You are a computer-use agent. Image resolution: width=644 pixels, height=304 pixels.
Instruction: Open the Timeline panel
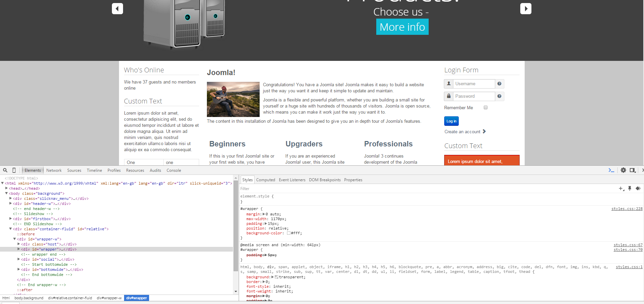coord(94,170)
